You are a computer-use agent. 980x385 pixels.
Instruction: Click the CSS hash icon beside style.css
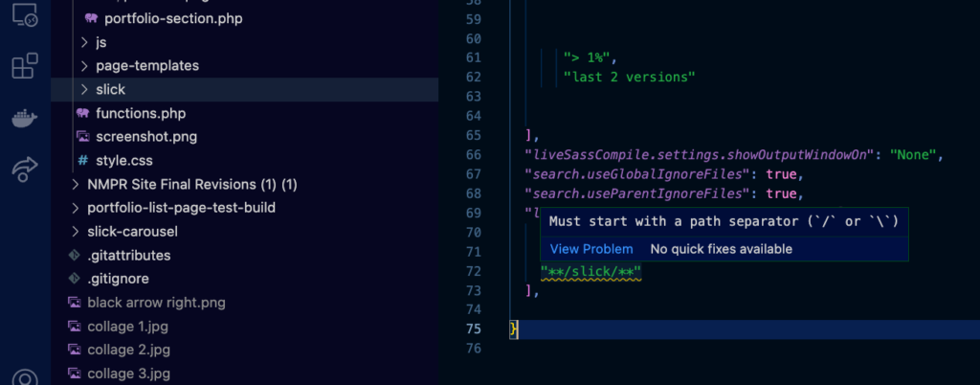[x=83, y=161]
